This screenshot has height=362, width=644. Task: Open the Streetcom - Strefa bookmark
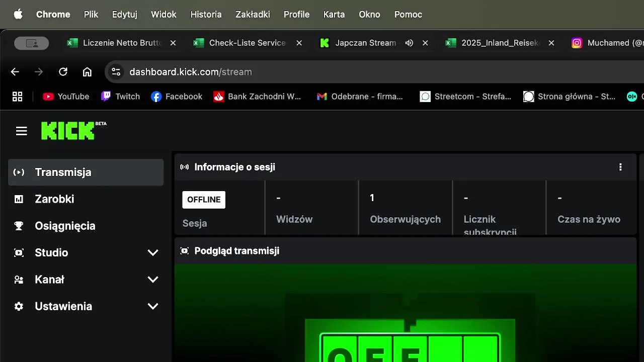466,97
